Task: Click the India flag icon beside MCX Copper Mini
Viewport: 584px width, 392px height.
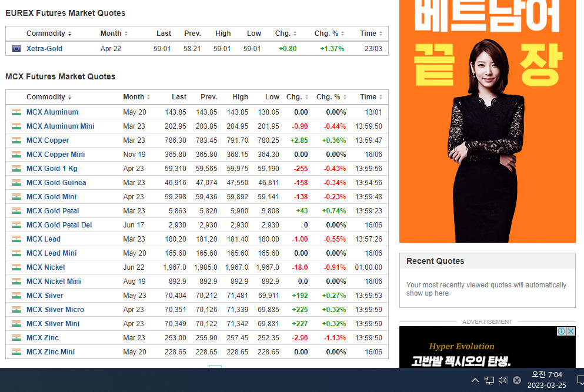Action: (x=16, y=155)
